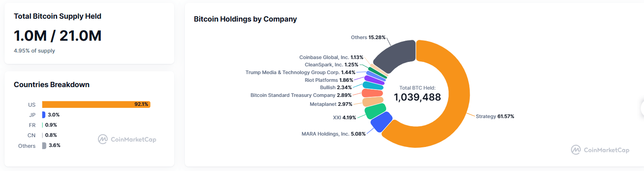
Task: Click the Coinbase Global, Inc. 1.13% label
Action: pos(331,57)
